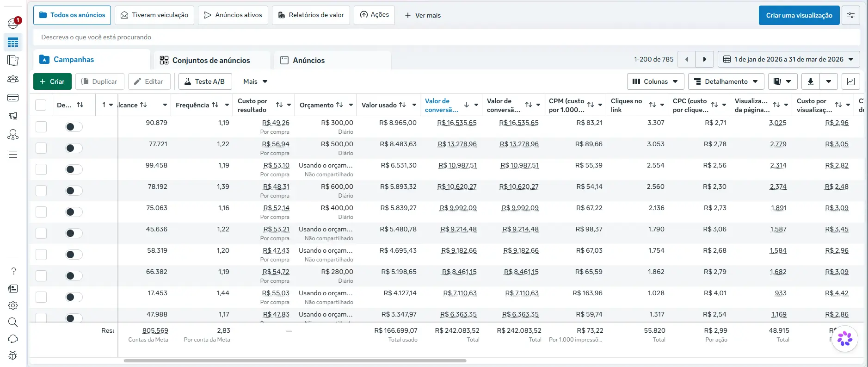
Task: Open the Colunas dropdown
Action: 655,81
